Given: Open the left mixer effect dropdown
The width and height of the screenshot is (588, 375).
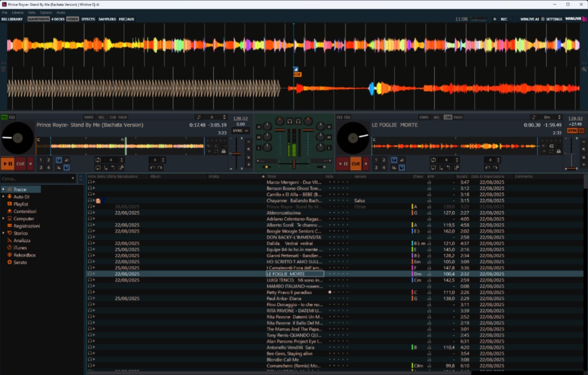Looking at the screenshot, I should pos(266,161).
